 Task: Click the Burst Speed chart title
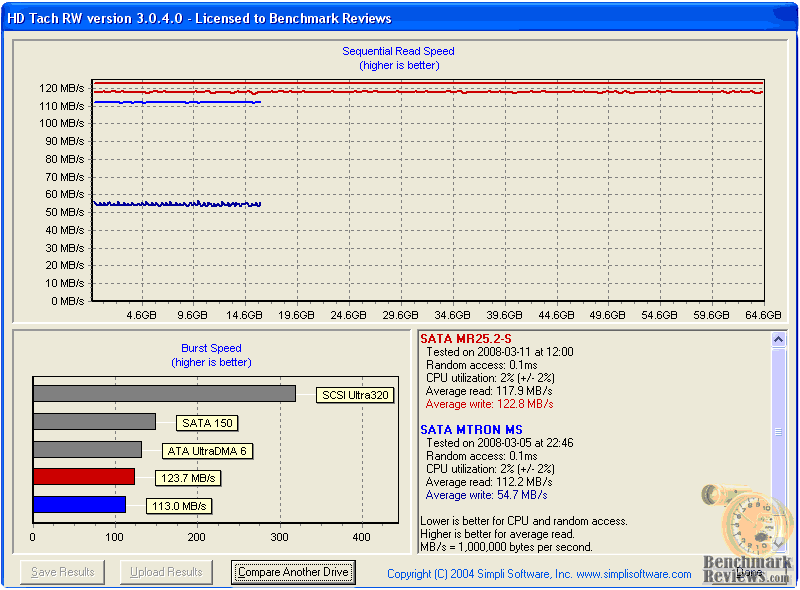[x=211, y=348]
